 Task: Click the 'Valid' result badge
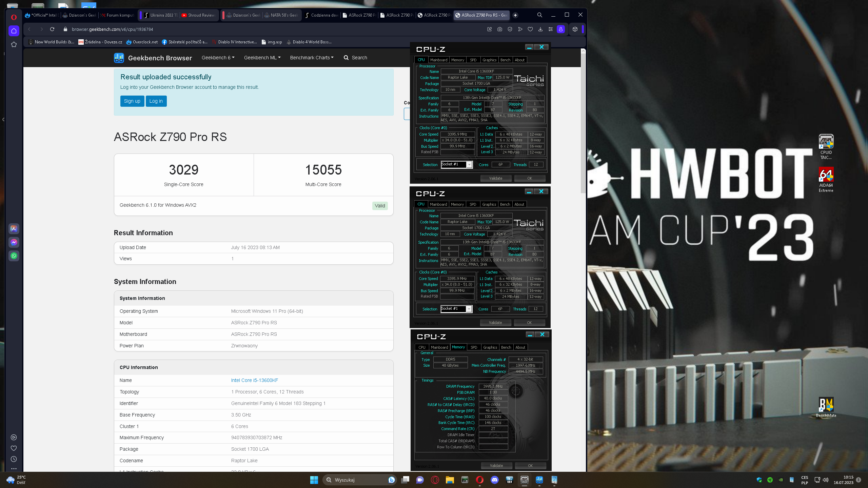pyautogui.click(x=380, y=206)
